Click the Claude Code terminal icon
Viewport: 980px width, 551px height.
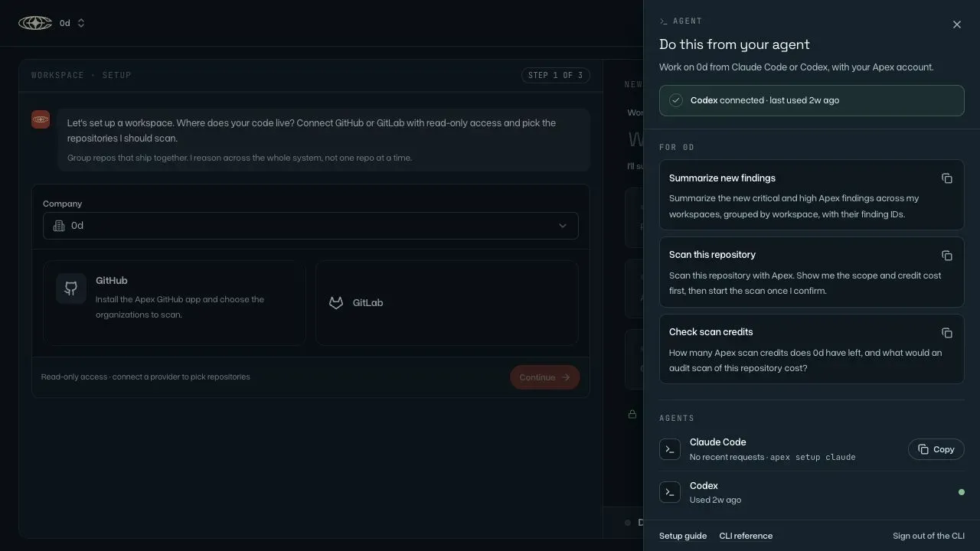coord(670,449)
